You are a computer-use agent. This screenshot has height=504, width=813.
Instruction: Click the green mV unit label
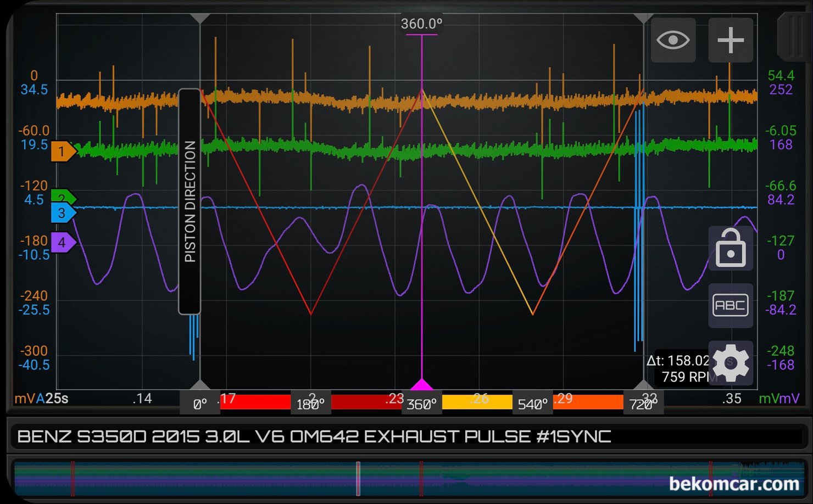coord(769,399)
